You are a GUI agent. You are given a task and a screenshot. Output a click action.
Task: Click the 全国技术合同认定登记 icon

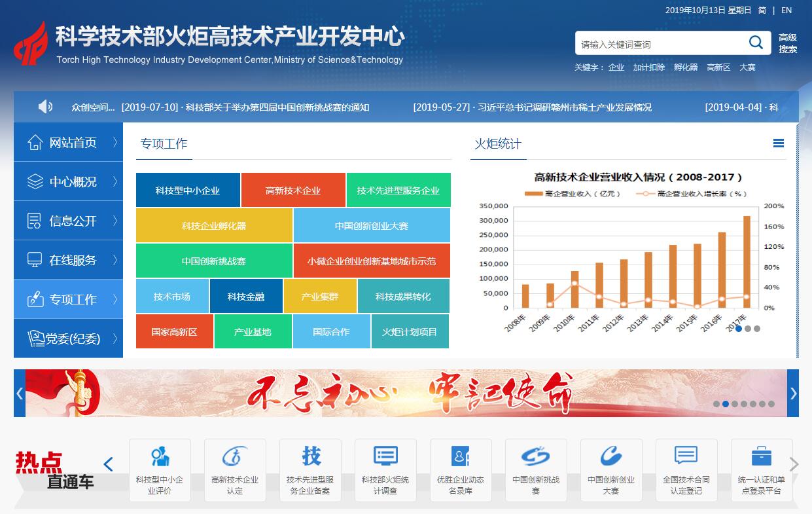(x=686, y=456)
